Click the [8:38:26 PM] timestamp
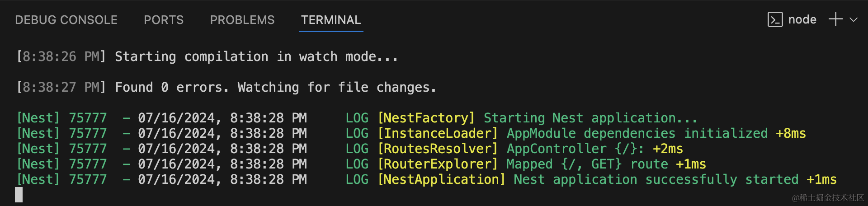 pyautogui.click(x=61, y=57)
